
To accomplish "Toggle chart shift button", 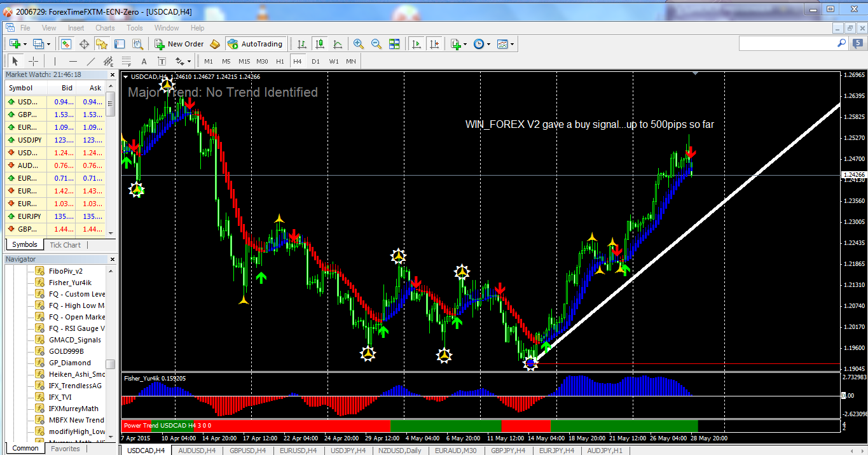I will tap(434, 44).
